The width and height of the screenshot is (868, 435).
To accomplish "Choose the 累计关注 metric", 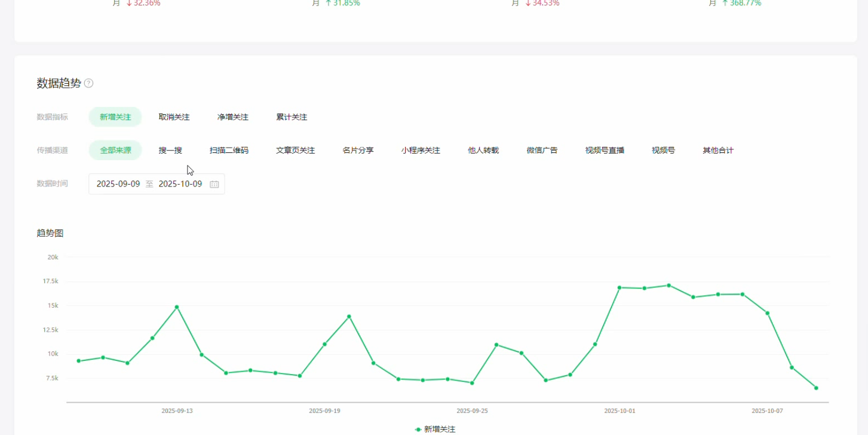I will tap(292, 117).
